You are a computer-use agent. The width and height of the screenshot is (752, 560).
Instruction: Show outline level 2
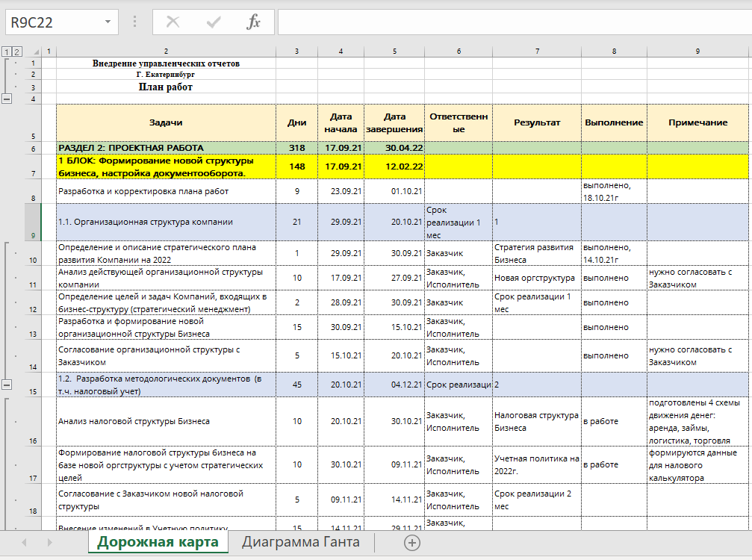point(16,52)
